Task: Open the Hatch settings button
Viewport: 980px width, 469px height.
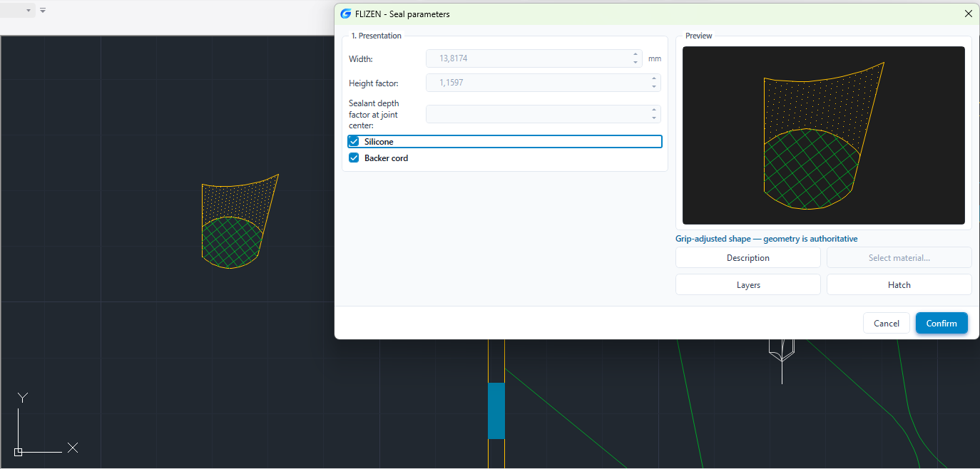Action: click(x=899, y=285)
